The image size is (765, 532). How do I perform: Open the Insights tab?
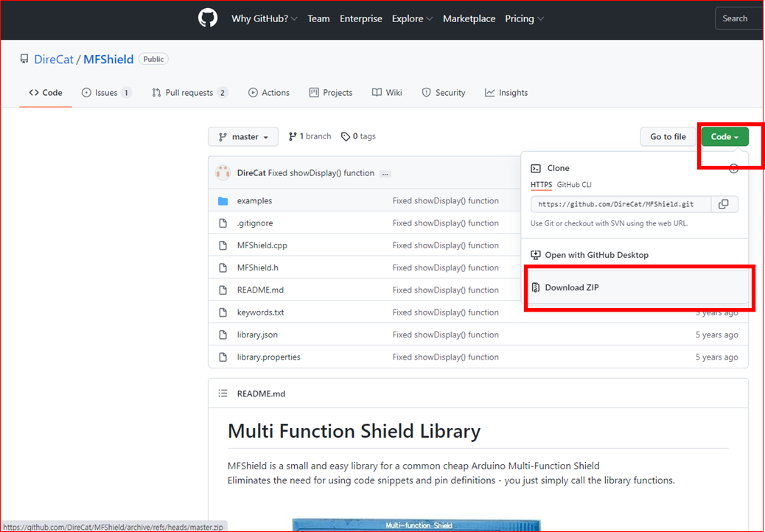tap(506, 93)
